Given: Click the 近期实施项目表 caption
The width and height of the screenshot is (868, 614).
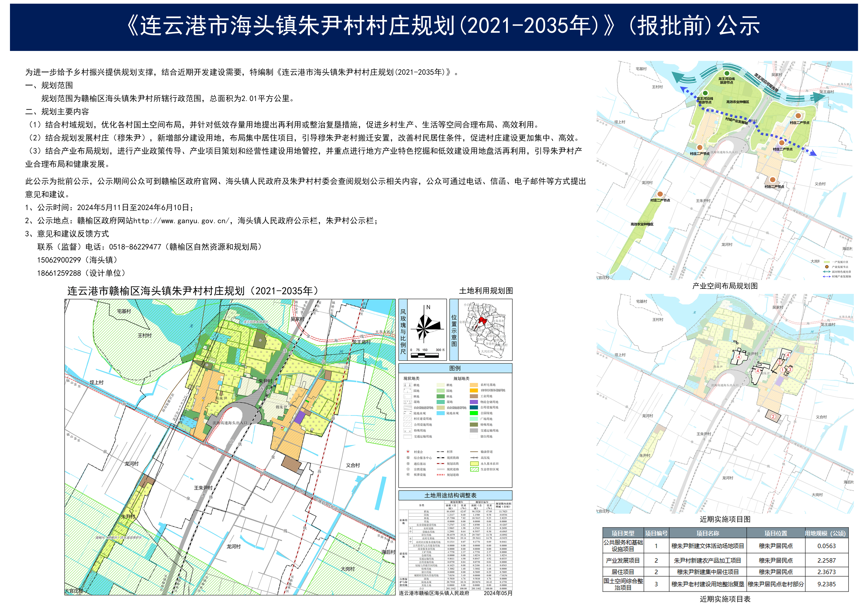Looking at the screenshot, I should coord(725,599).
